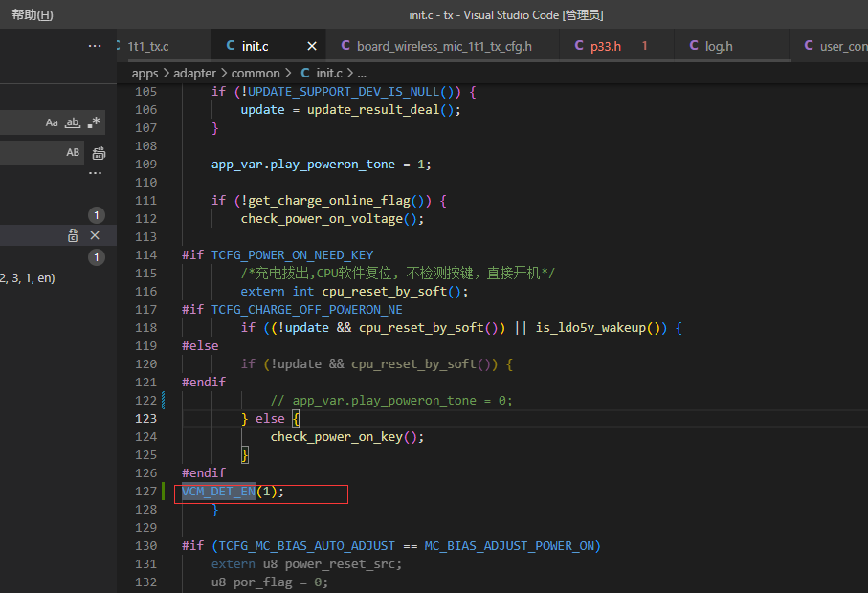868x593 pixels.
Task: Click TCFG_CHARGE_OFF_POWERON_NE macro
Action: 307,310
